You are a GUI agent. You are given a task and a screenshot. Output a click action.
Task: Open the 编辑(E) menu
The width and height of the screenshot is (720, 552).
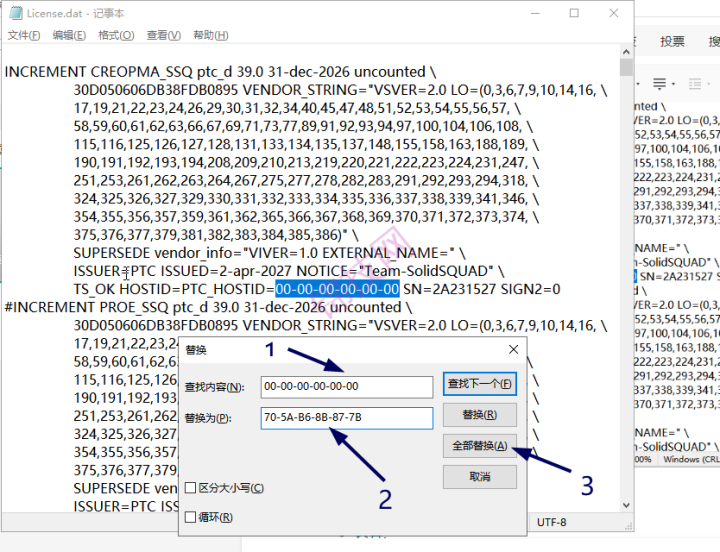point(69,35)
